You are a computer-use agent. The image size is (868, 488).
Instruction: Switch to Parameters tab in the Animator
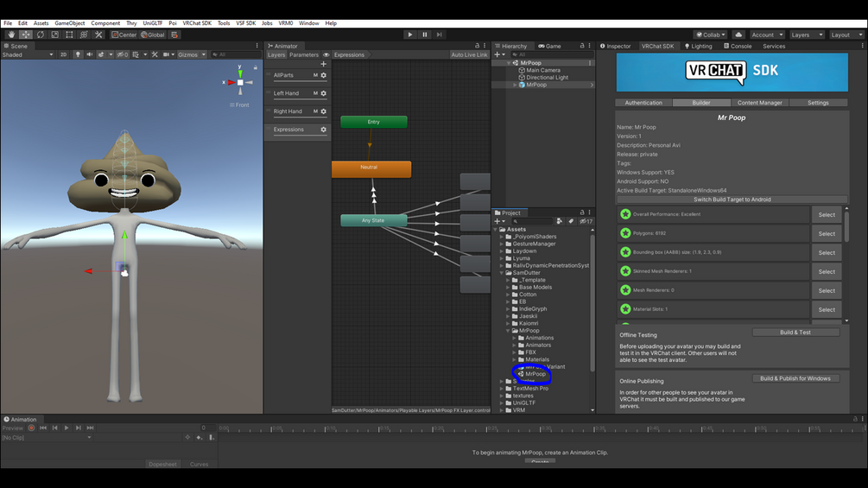click(x=304, y=54)
